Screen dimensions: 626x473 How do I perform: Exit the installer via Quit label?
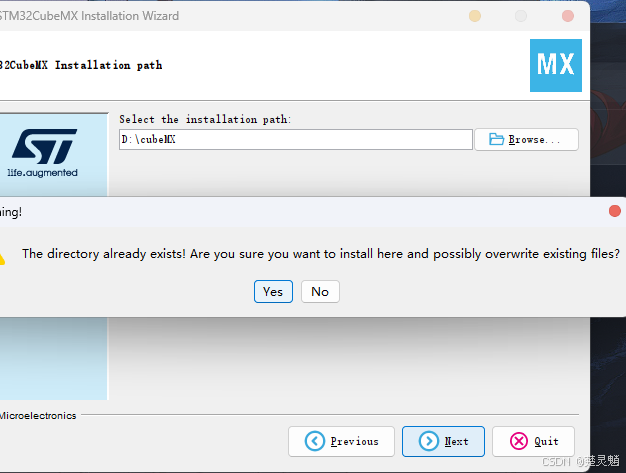(x=546, y=441)
